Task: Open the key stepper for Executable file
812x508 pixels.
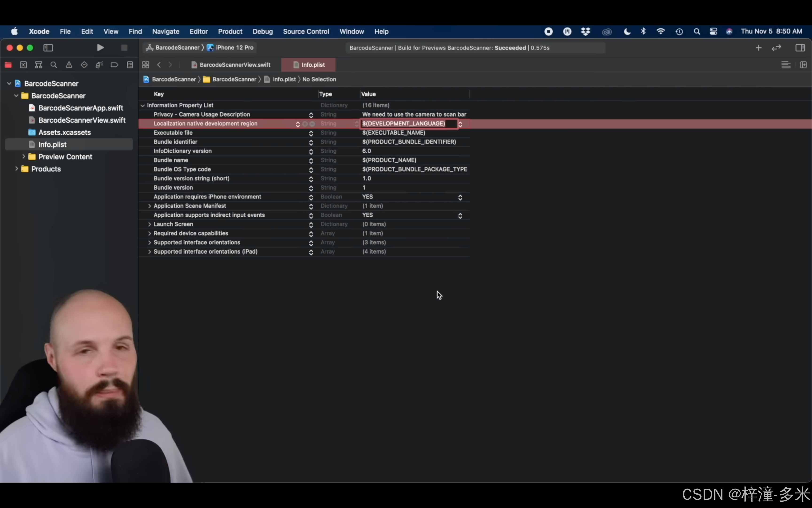Action: click(311, 133)
